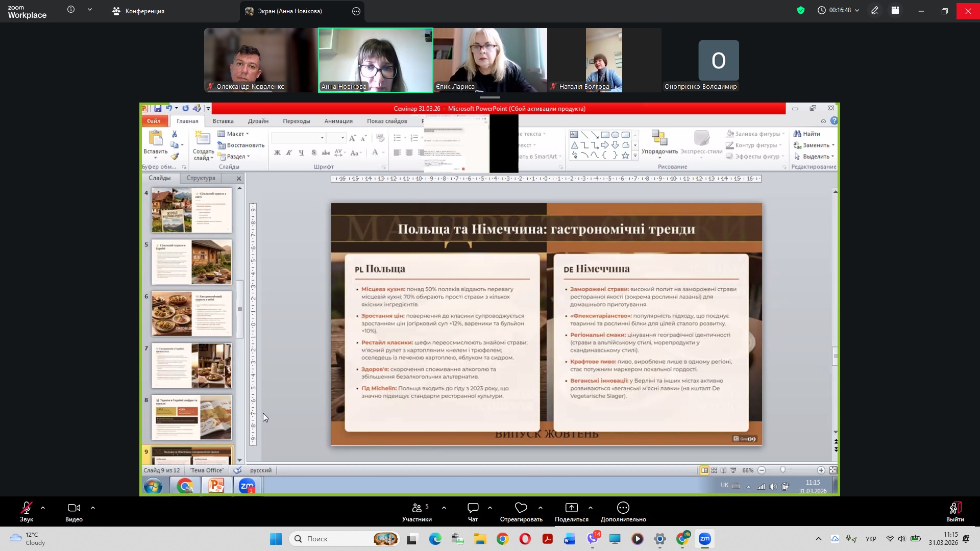Expand meeting timer dropdown arrow
The width and height of the screenshot is (980, 551).
click(x=857, y=11)
